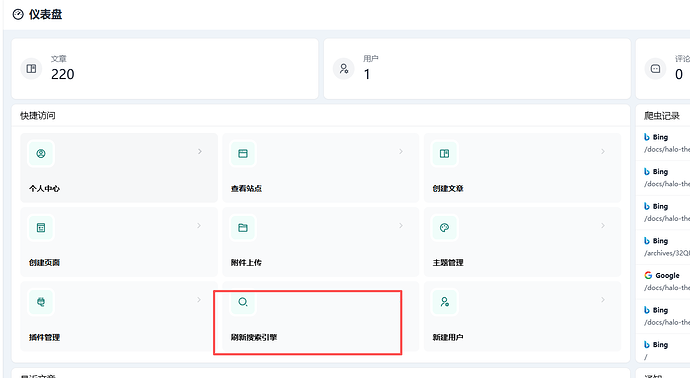690x378 pixels.
Task: Click the user count 1
Action: (x=367, y=74)
